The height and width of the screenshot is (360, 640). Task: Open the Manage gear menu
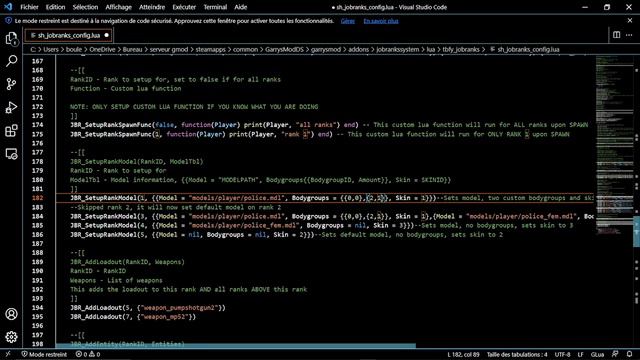click(x=11, y=337)
